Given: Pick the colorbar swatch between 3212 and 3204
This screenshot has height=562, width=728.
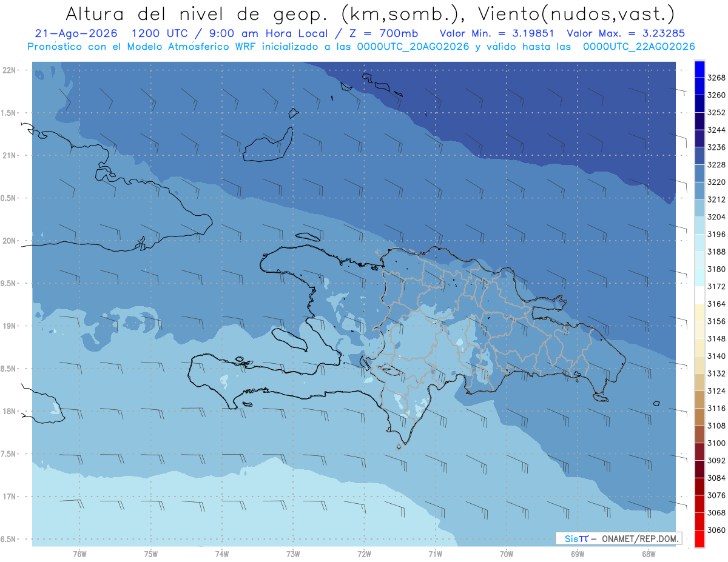Looking at the screenshot, I should tap(699, 208).
